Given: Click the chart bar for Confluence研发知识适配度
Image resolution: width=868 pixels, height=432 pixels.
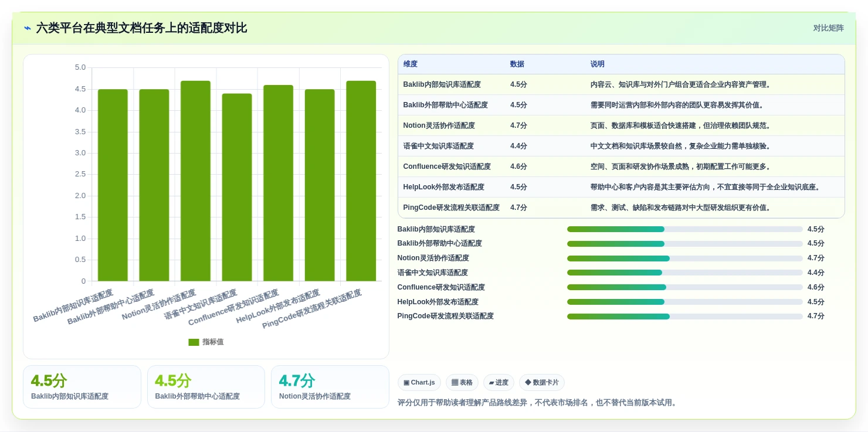Looking at the screenshot, I should click(278, 183).
